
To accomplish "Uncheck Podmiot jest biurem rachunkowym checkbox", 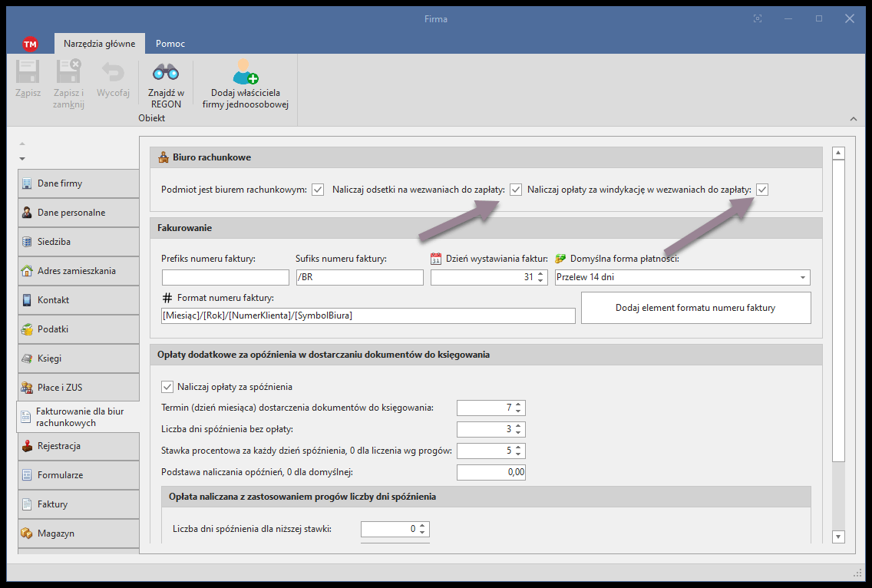I will 318,190.
